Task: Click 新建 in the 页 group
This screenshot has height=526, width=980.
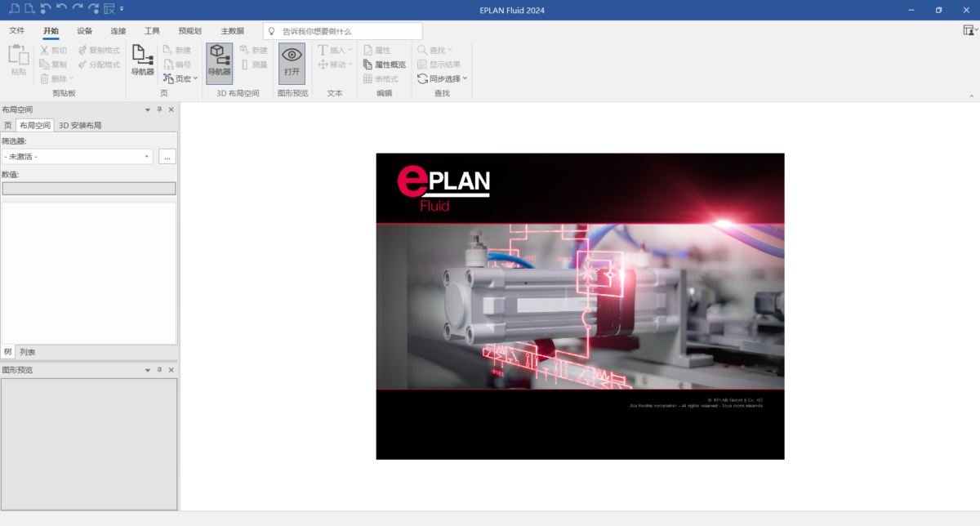Action: pos(177,51)
